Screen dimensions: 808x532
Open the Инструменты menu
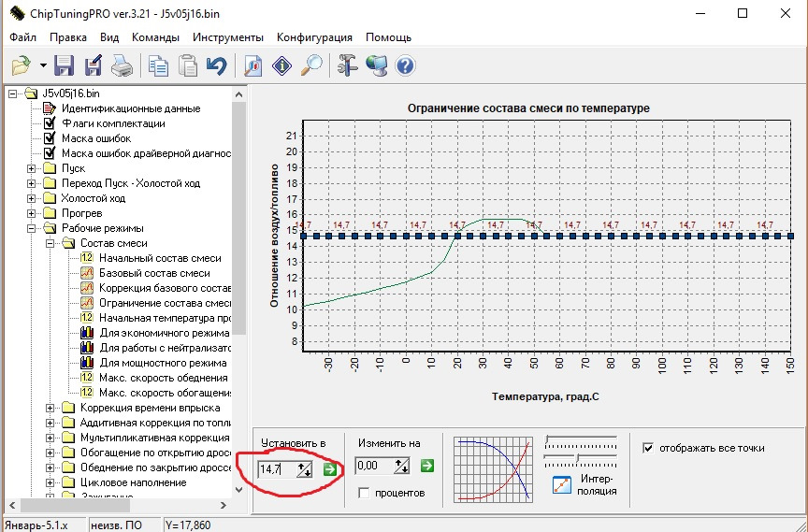pyautogui.click(x=228, y=37)
